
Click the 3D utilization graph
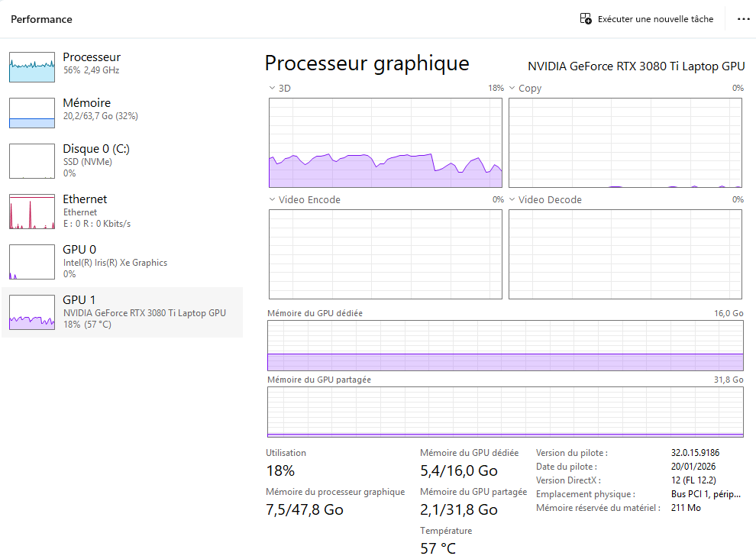click(x=386, y=143)
